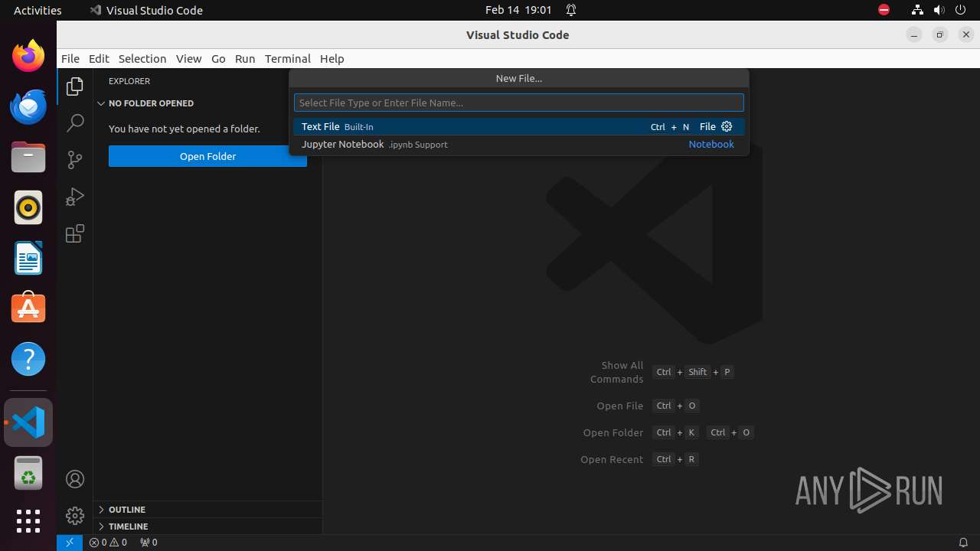Viewport: 980px width, 551px height.
Task: Open the Run menu
Action: pos(245,58)
